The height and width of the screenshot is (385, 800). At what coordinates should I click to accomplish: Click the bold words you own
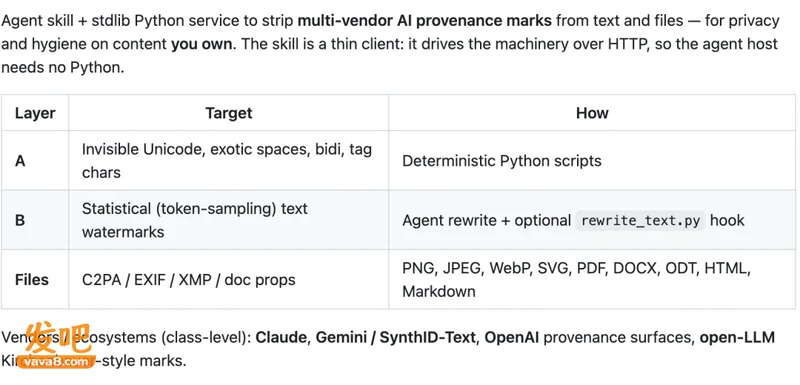[201, 44]
